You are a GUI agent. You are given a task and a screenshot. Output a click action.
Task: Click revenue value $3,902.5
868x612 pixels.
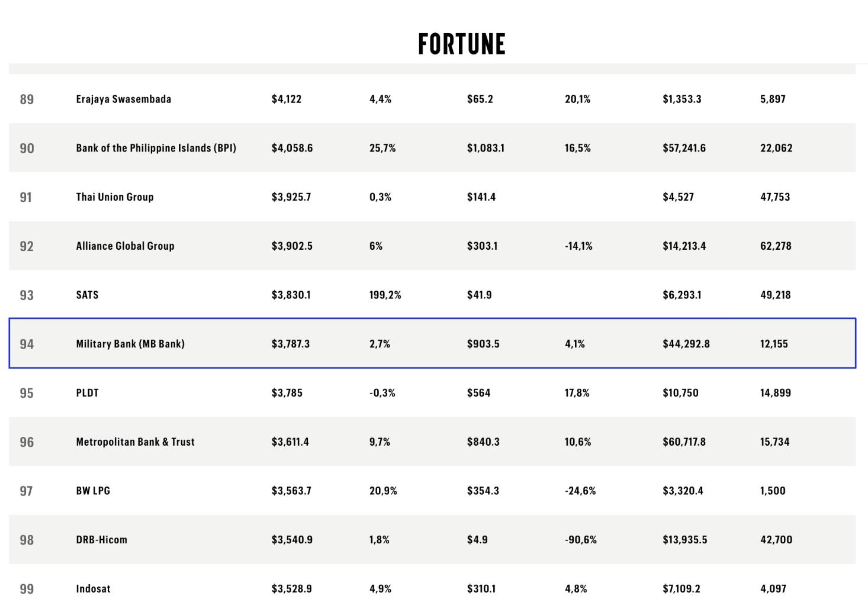click(292, 246)
